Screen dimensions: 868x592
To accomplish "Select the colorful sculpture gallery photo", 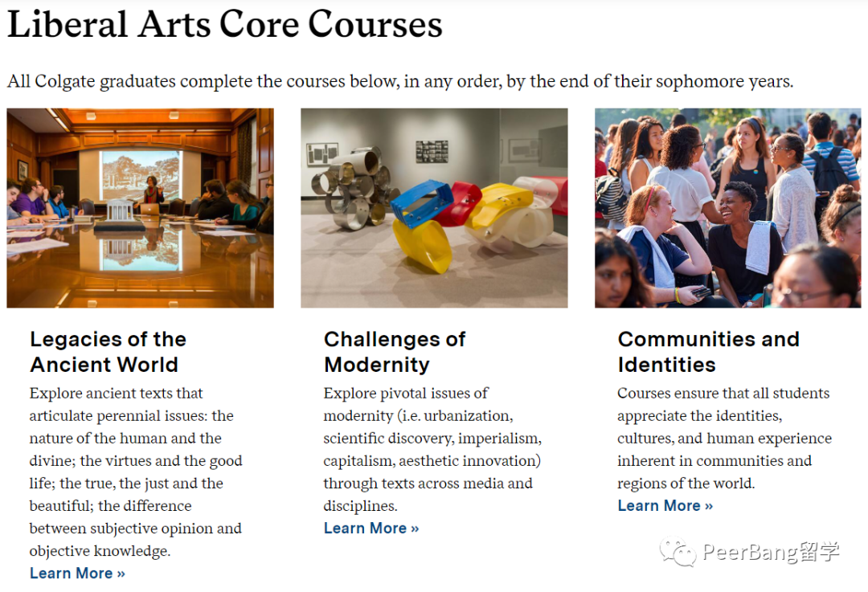I will (x=434, y=208).
